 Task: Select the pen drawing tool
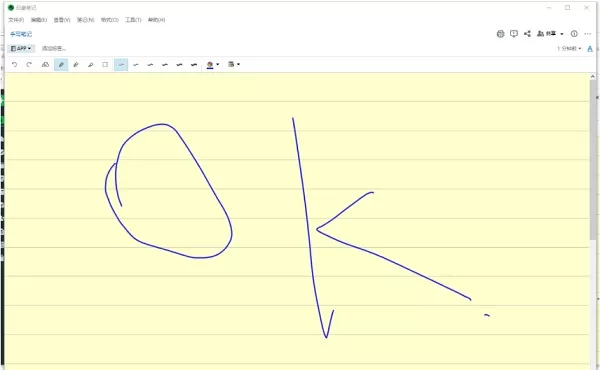click(x=61, y=65)
